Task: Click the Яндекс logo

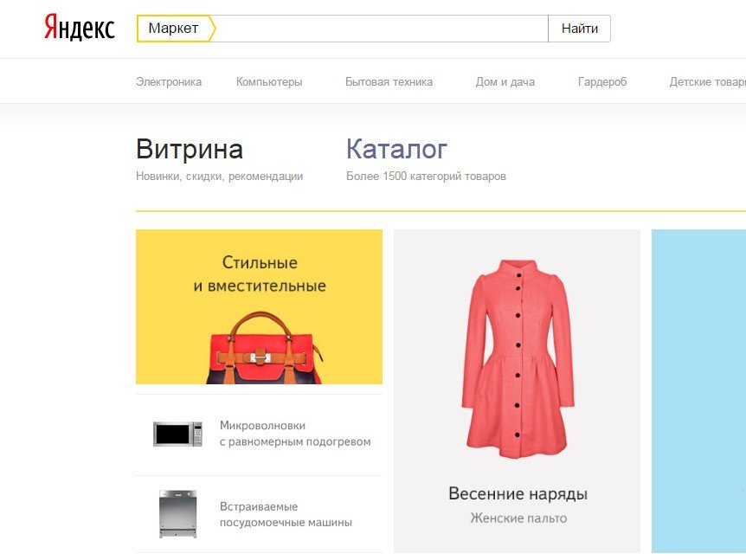Action: (x=80, y=28)
